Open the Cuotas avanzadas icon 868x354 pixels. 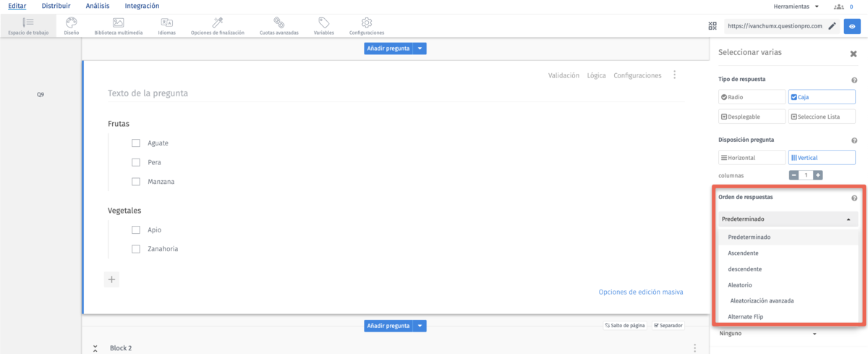tap(278, 22)
